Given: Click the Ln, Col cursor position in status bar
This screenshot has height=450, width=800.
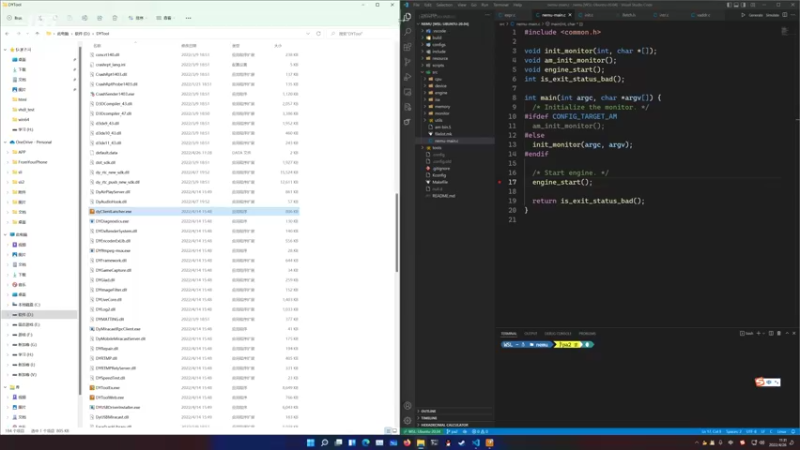Looking at the screenshot, I should pos(711,432).
